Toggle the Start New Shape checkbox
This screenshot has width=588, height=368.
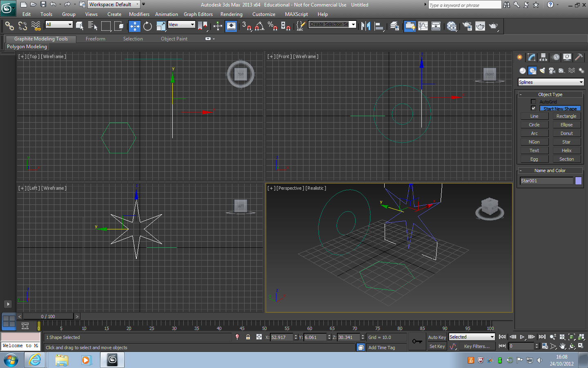(x=533, y=108)
